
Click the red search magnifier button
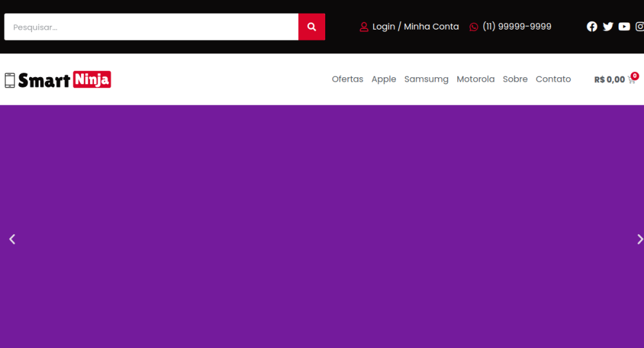pos(311,26)
